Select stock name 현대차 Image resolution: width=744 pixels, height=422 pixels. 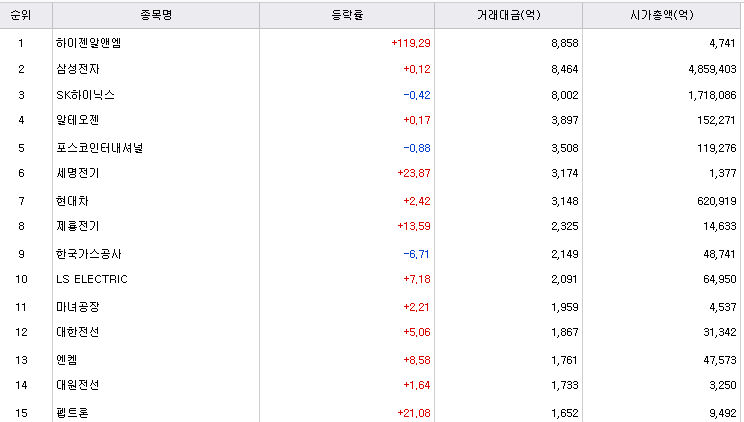pos(72,201)
